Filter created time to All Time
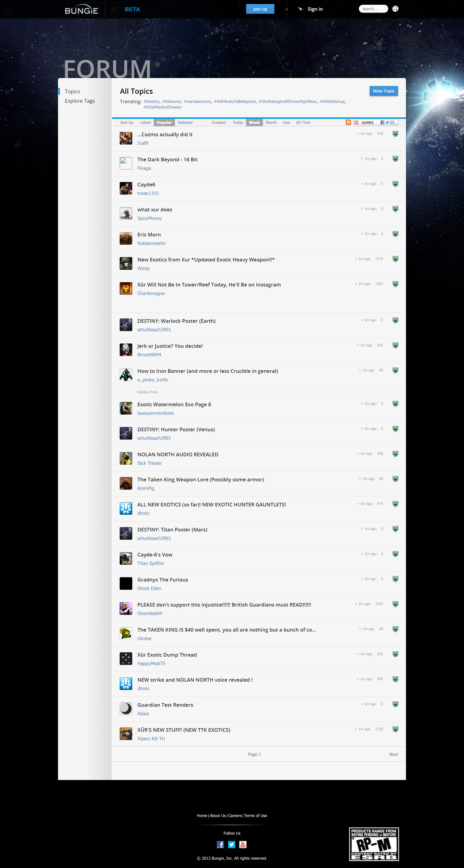The height and width of the screenshot is (868, 464). (303, 123)
